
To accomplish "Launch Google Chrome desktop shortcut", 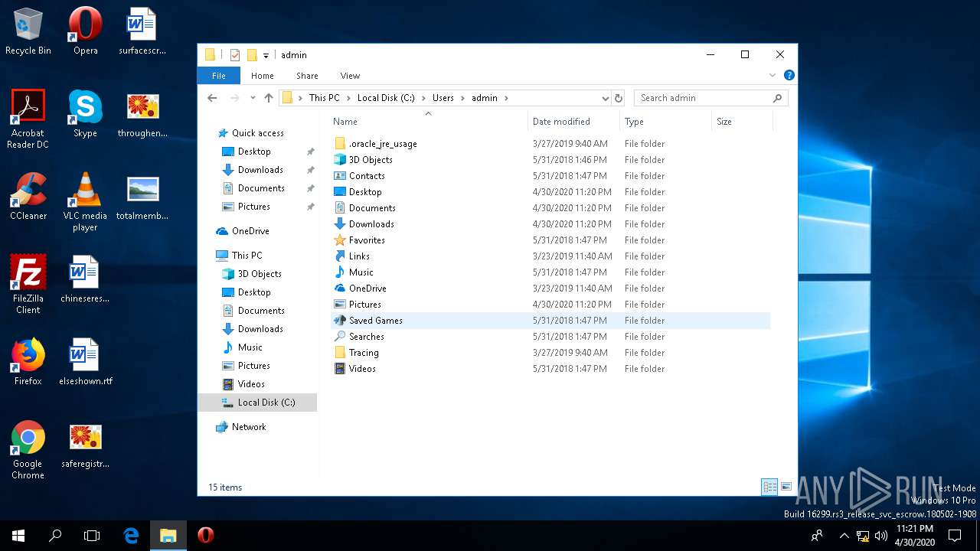I will click(28, 449).
